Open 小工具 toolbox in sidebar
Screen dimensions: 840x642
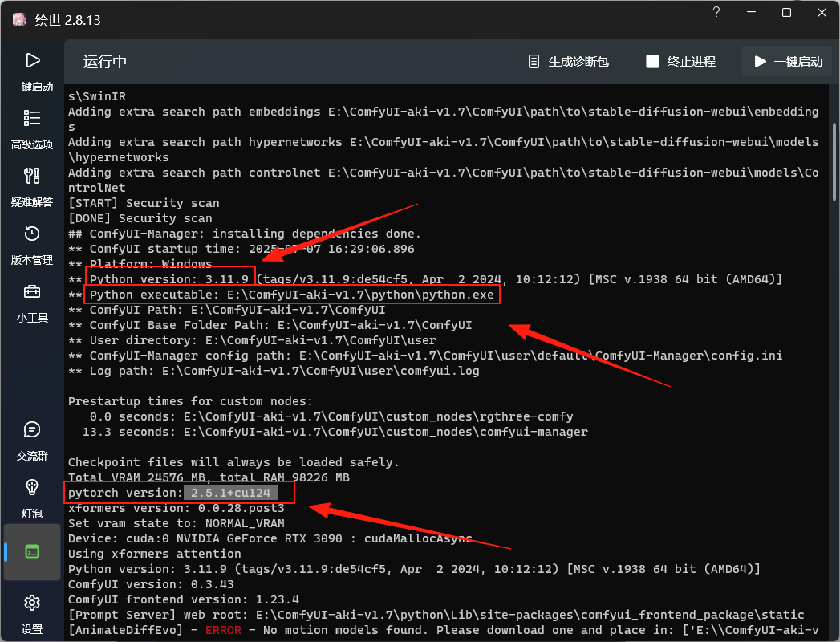click(x=32, y=303)
